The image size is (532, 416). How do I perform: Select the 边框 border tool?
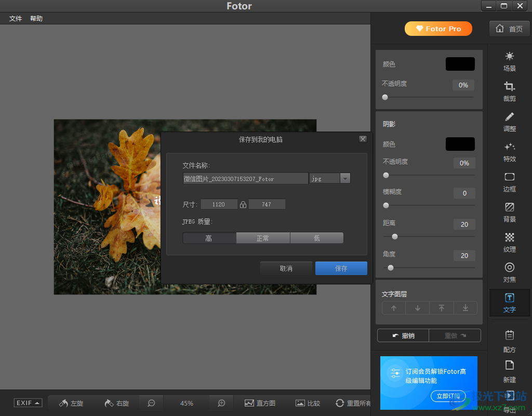[x=509, y=181]
